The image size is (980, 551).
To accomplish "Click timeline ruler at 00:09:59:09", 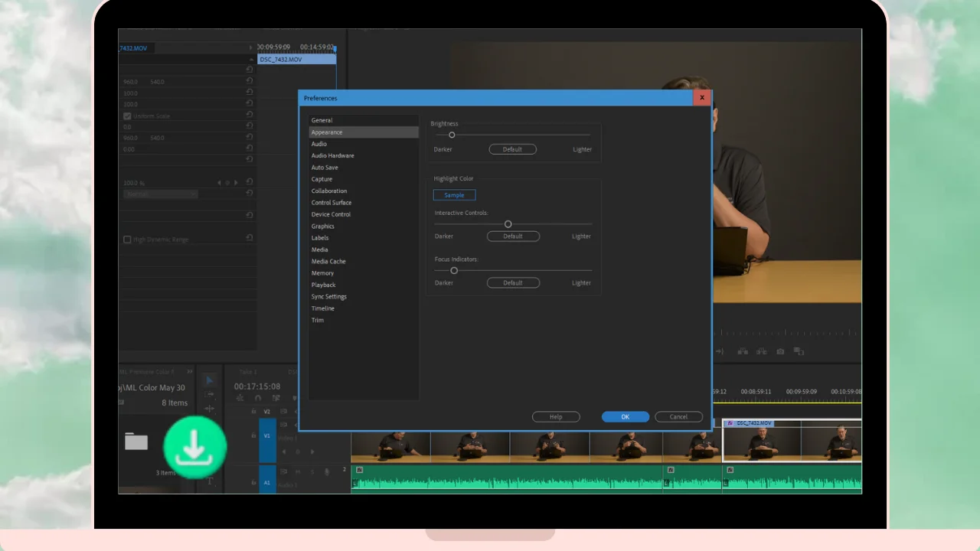I will (x=802, y=392).
